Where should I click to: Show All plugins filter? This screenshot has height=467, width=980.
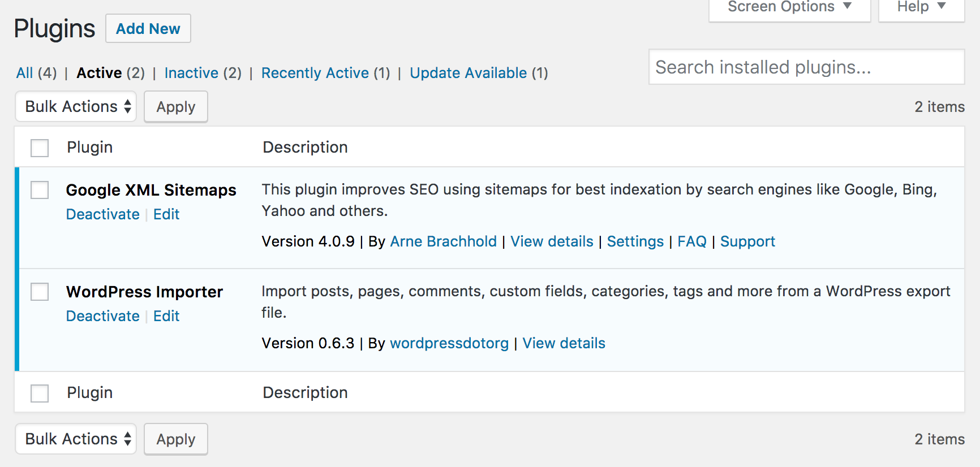(24, 73)
